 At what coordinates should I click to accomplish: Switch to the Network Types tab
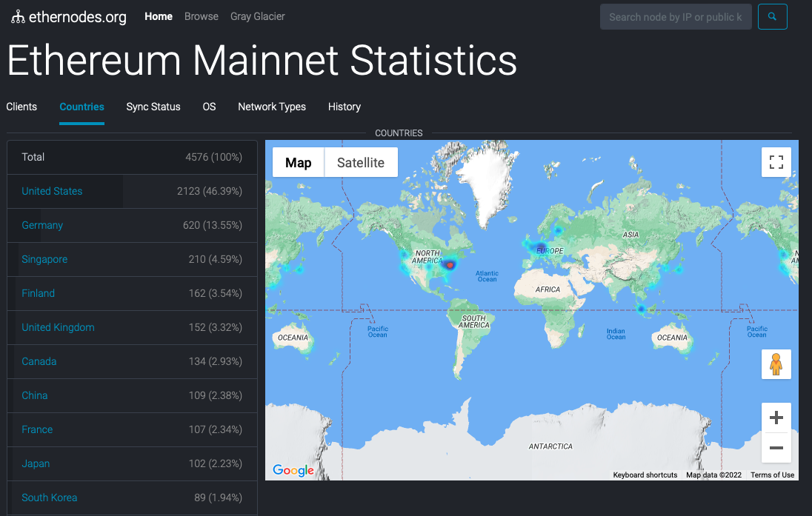[x=272, y=107]
